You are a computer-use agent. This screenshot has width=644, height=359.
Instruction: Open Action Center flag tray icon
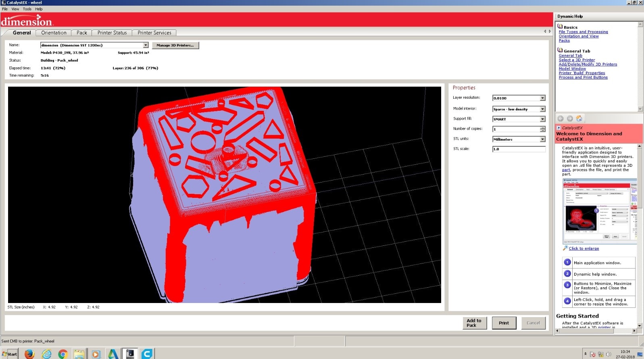593,355
